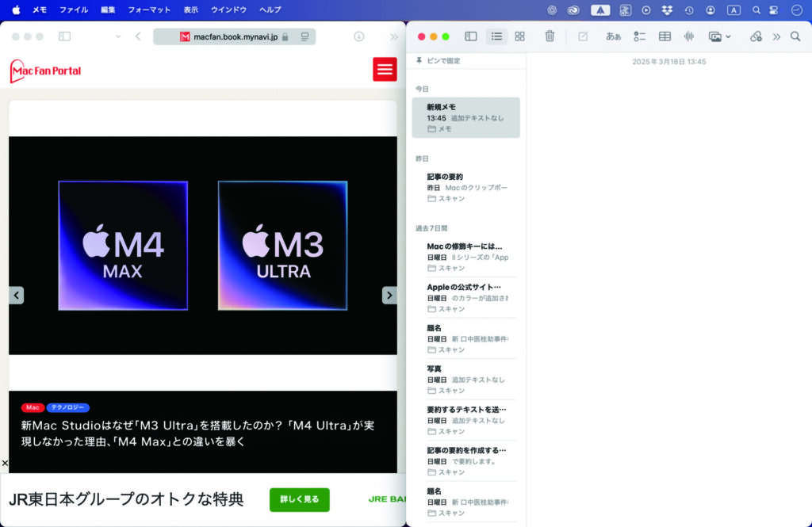Open the フォーマット menu
812x527 pixels.
149,10
